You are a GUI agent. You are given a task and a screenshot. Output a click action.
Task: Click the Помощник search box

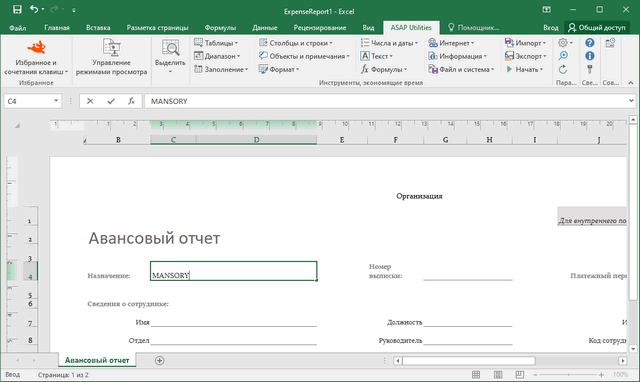tap(473, 28)
